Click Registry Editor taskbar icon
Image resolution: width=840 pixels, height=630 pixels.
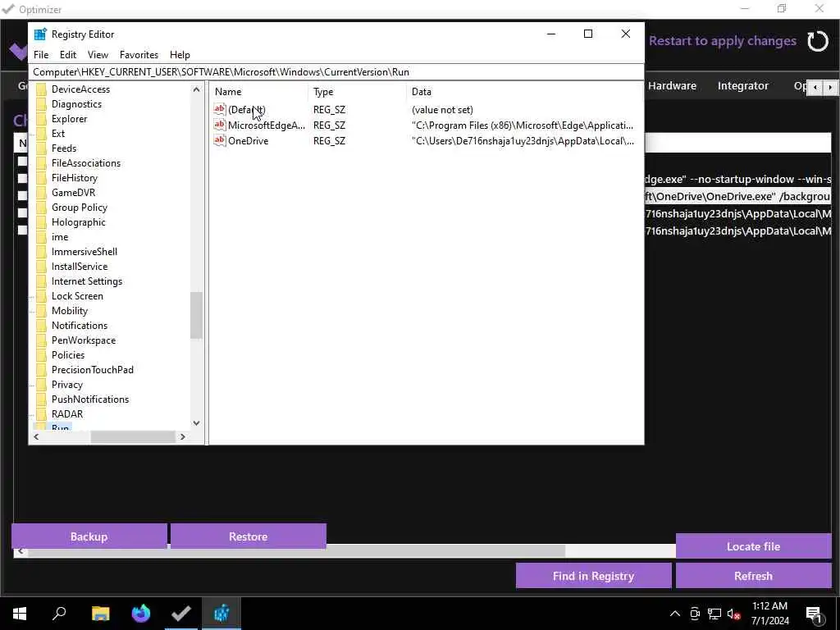(221, 614)
